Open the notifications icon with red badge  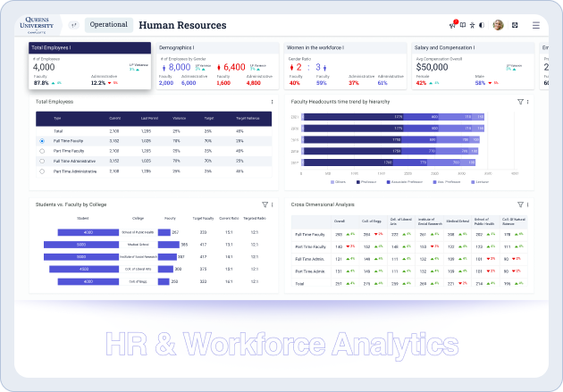(453, 25)
